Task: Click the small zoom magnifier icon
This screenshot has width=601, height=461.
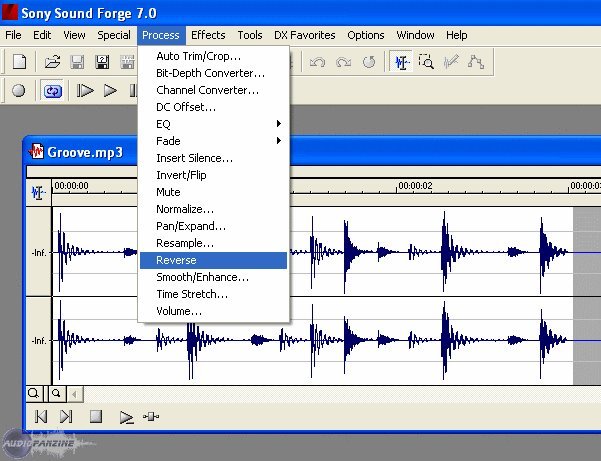Action: [x=56, y=394]
